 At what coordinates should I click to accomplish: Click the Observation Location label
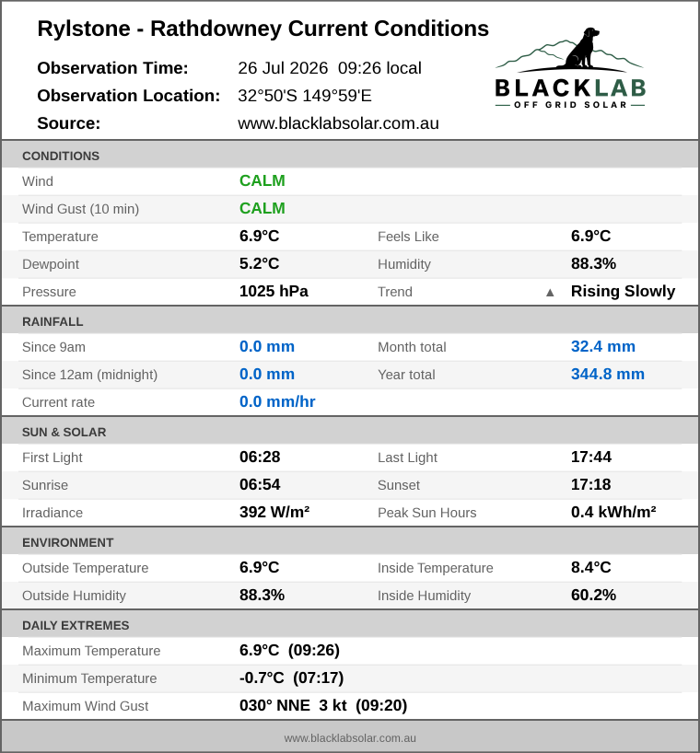129,96
